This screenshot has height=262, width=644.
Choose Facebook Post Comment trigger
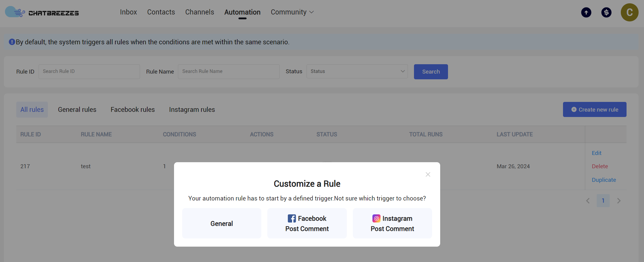click(307, 223)
